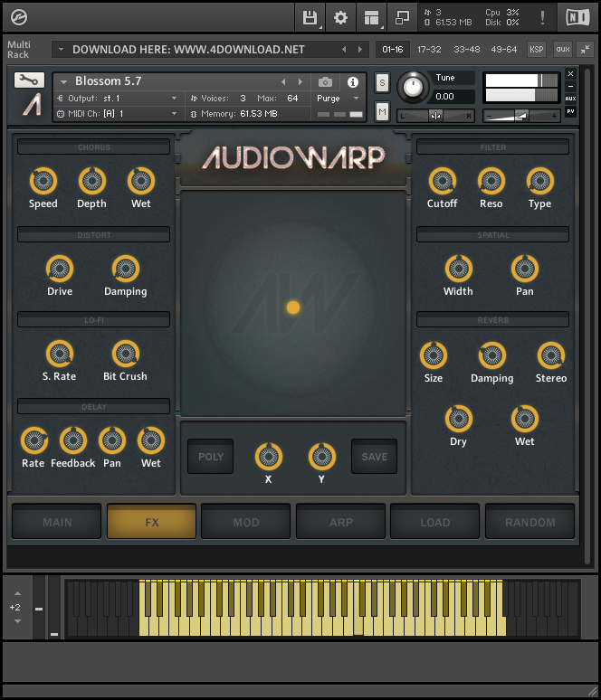Go to next instrument from Blossom 5.7
The image size is (601, 700).
point(300,82)
